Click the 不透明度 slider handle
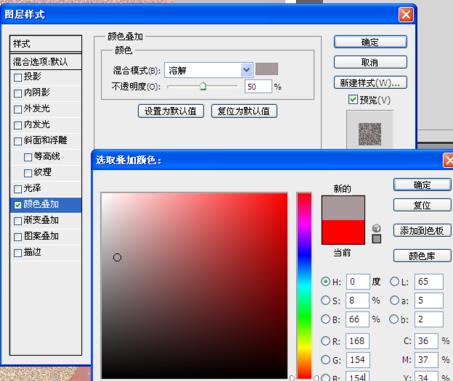Viewport: 453px width, 381px height. [x=203, y=87]
